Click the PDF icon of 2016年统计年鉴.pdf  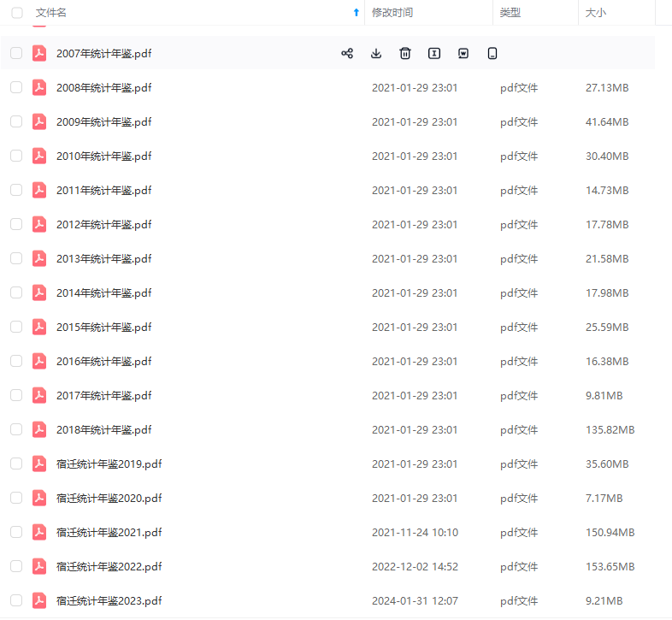coord(39,361)
